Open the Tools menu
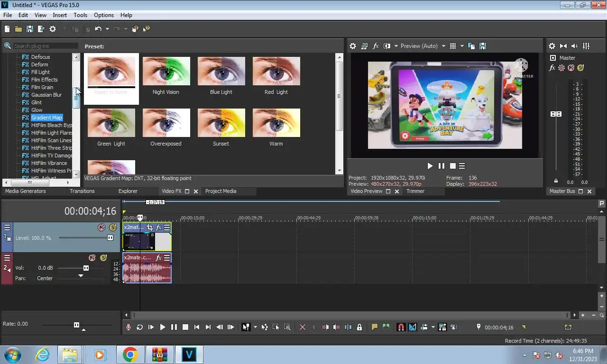 [80, 15]
